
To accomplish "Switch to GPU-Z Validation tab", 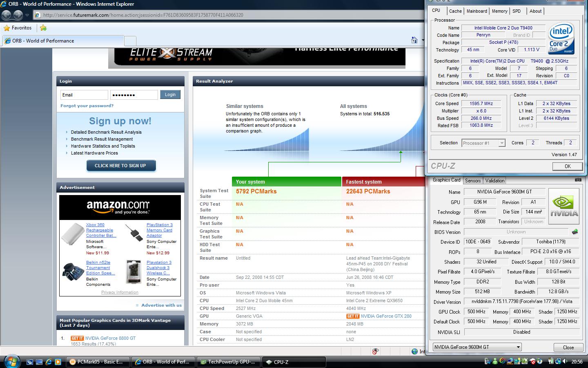I will click(x=495, y=181).
